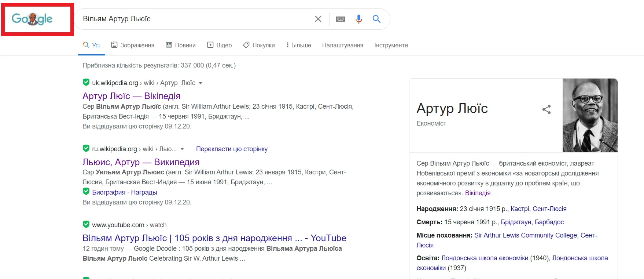Open Артур Люїс — Вікіпедія result

[x=132, y=96]
